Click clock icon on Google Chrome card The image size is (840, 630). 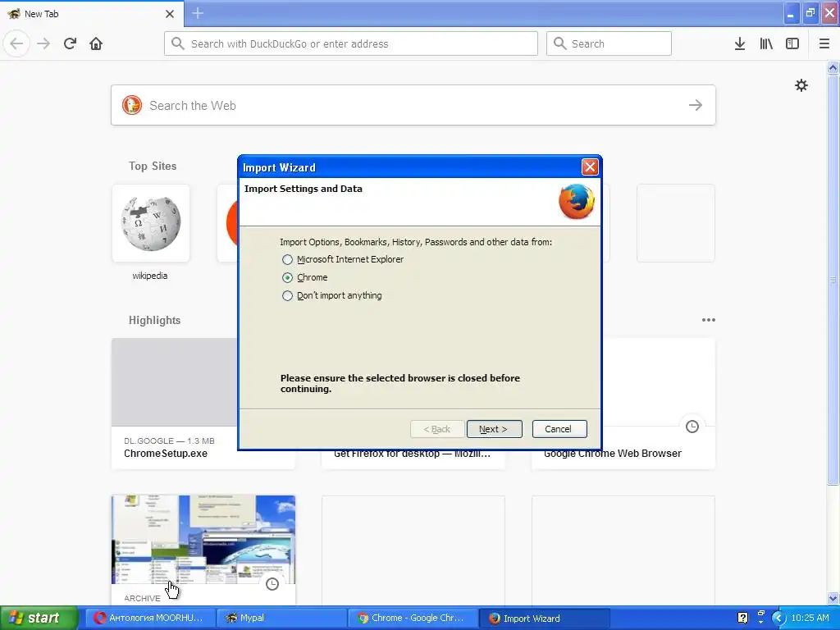tap(692, 427)
